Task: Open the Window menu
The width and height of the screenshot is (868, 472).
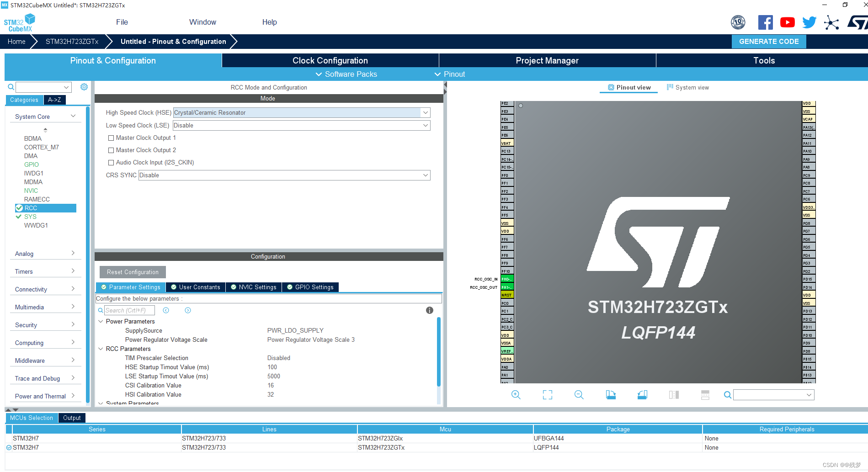Action: click(202, 22)
